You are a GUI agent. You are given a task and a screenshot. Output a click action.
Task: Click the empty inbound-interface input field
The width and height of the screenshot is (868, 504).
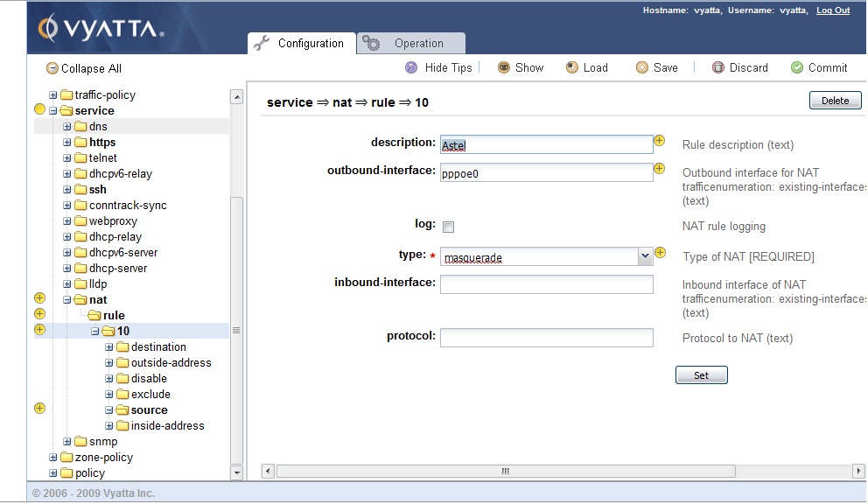pos(546,284)
